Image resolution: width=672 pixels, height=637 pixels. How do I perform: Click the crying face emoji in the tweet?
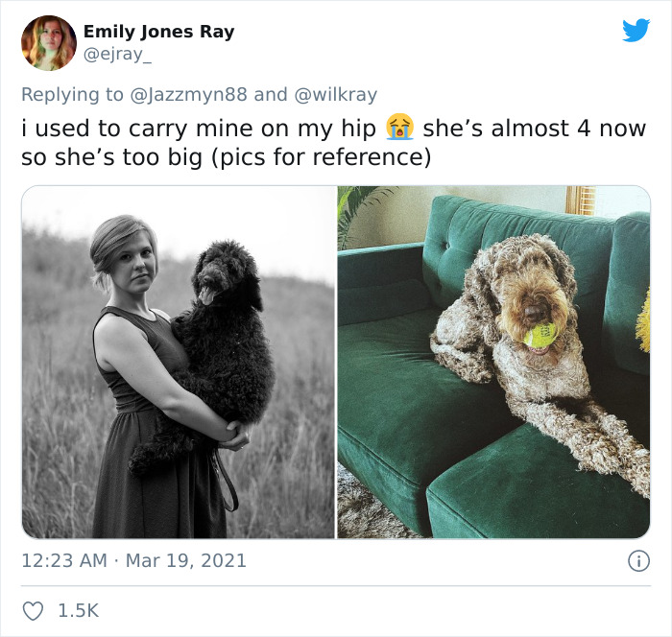click(399, 128)
